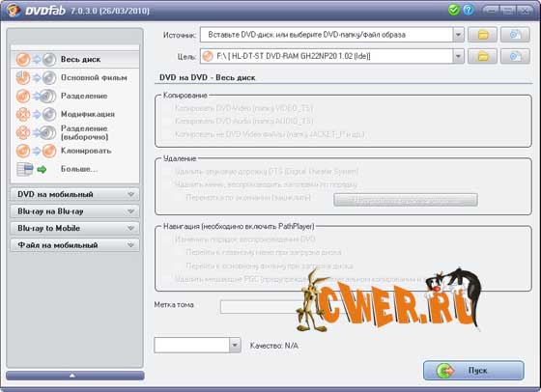Image resolution: width=541 pixels, height=392 pixels.
Task: Click the Метка тома volume label field
Action: coord(262,306)
